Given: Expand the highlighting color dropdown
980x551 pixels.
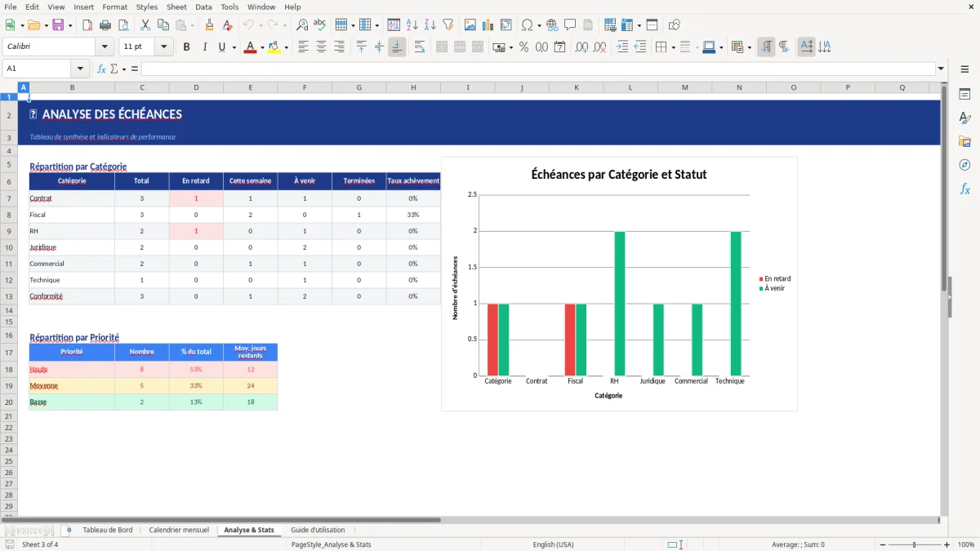Looking at the screenshot, I should (285, 47).
